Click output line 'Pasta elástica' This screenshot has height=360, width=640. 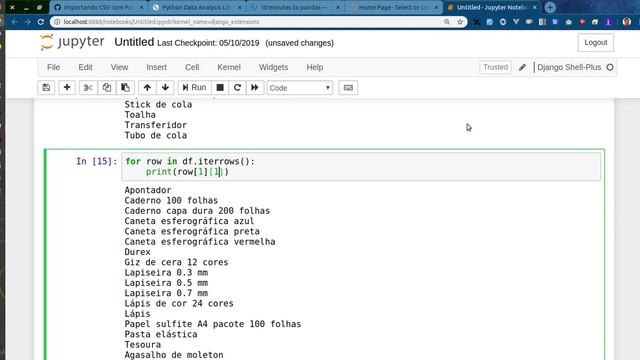(161, 334)
